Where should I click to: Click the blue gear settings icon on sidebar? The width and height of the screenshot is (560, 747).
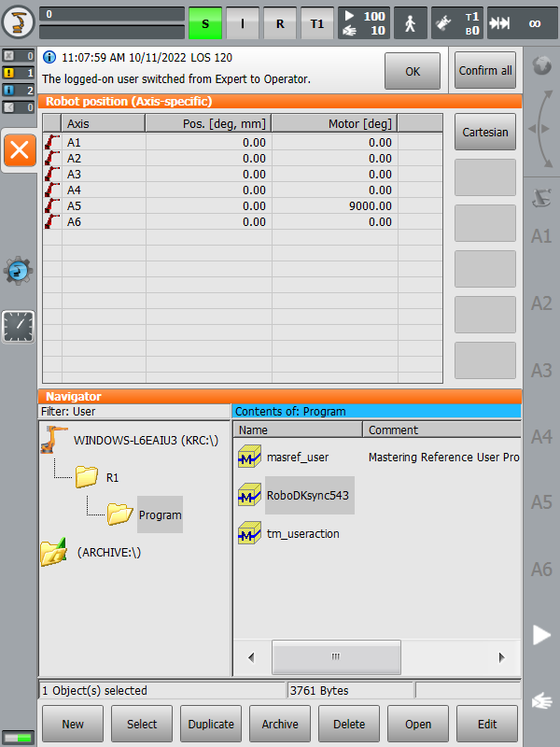19,271
